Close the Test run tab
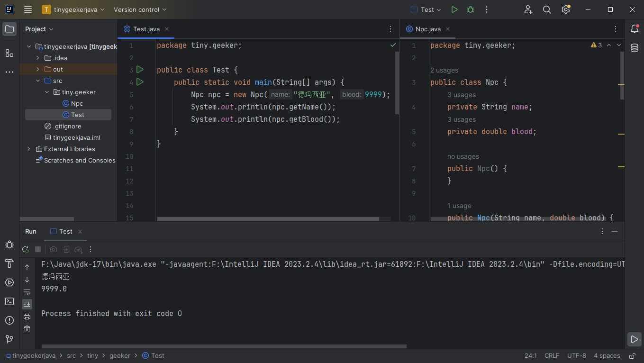644x363 pixels. coord(80,232)
